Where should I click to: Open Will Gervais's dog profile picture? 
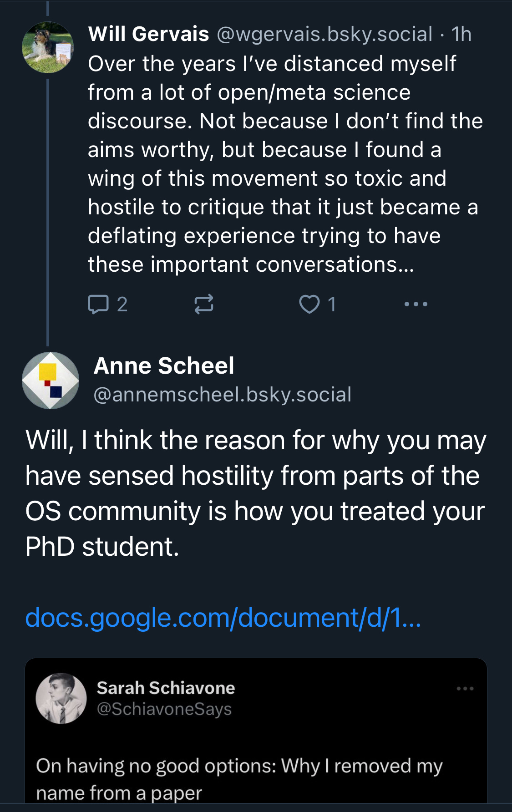pyautogui.click(x=48, y=47)
